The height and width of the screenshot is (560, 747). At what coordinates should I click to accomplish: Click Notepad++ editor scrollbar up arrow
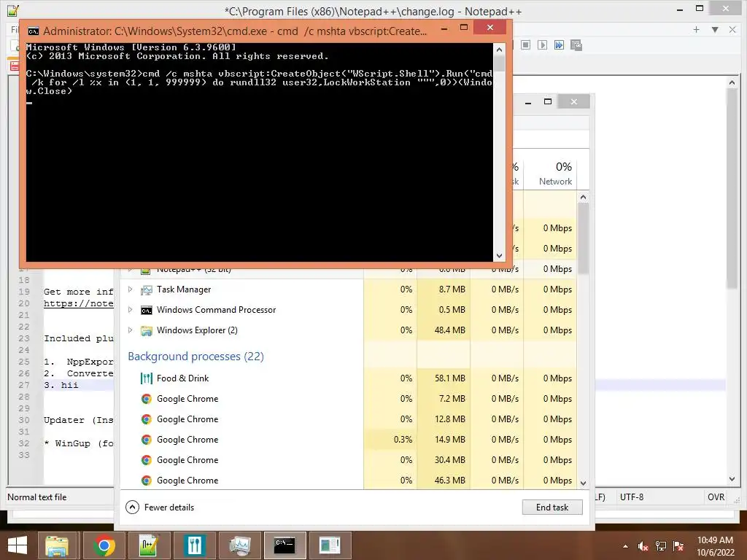click(x=732, y=82)
